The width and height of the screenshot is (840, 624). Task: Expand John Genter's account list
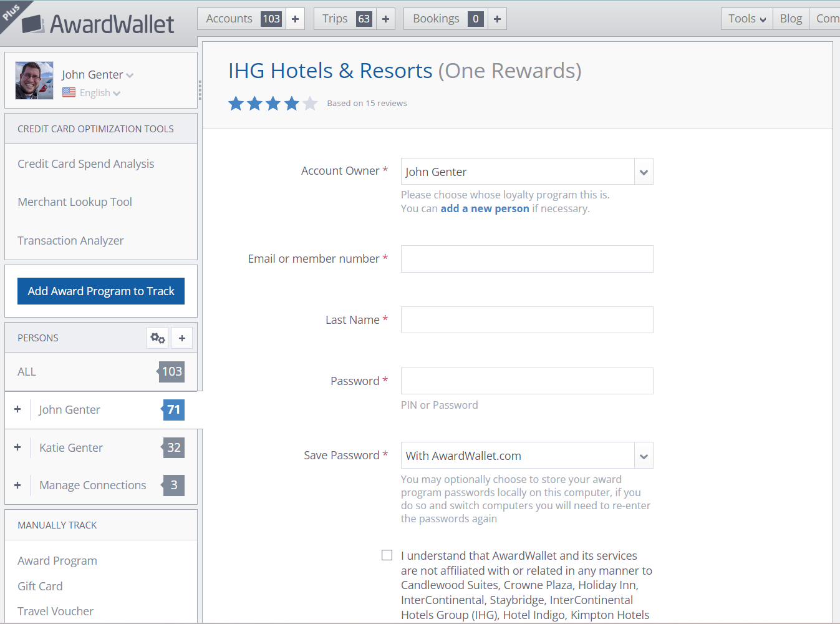pos(17,410)
